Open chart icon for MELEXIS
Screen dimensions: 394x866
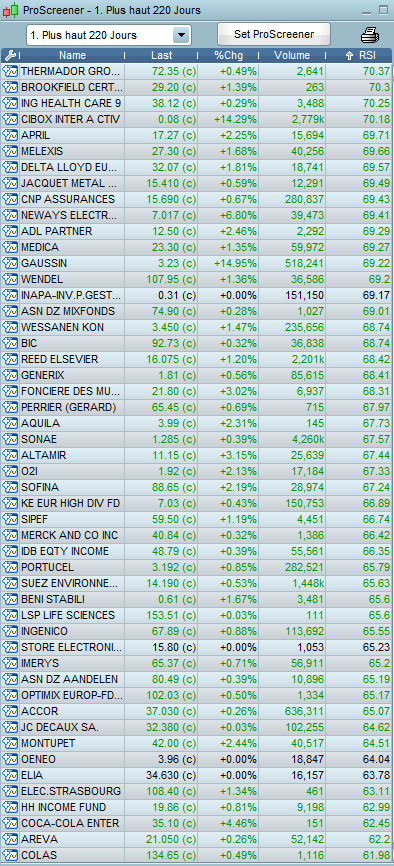click(10, 151)
